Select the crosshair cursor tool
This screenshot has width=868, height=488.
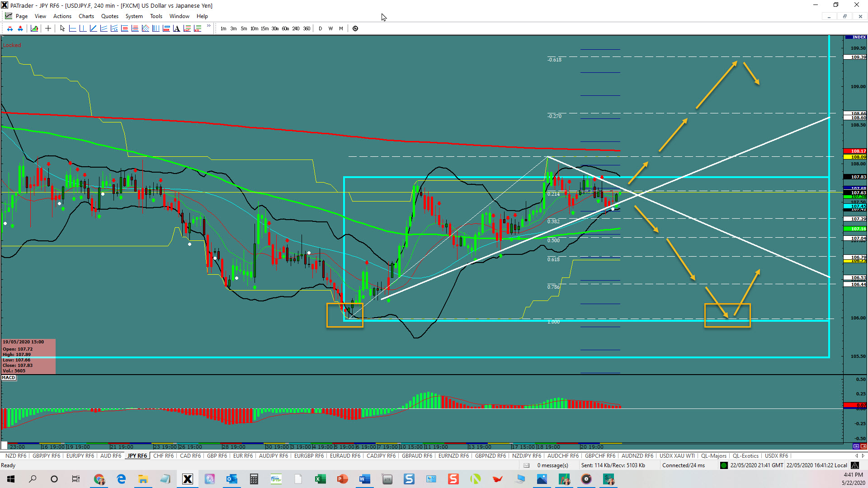tap(48, 28)
